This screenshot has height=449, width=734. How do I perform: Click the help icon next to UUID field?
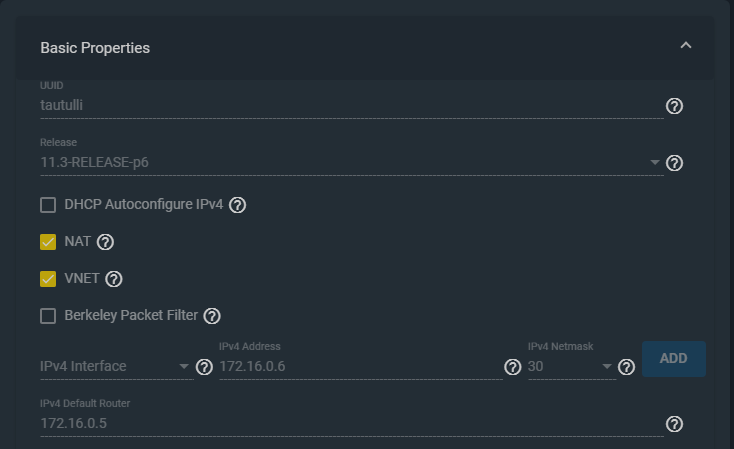point(674,106)
